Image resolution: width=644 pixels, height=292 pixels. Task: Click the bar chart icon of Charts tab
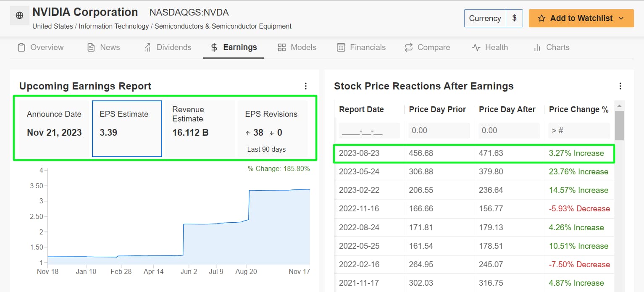point(537,47)
